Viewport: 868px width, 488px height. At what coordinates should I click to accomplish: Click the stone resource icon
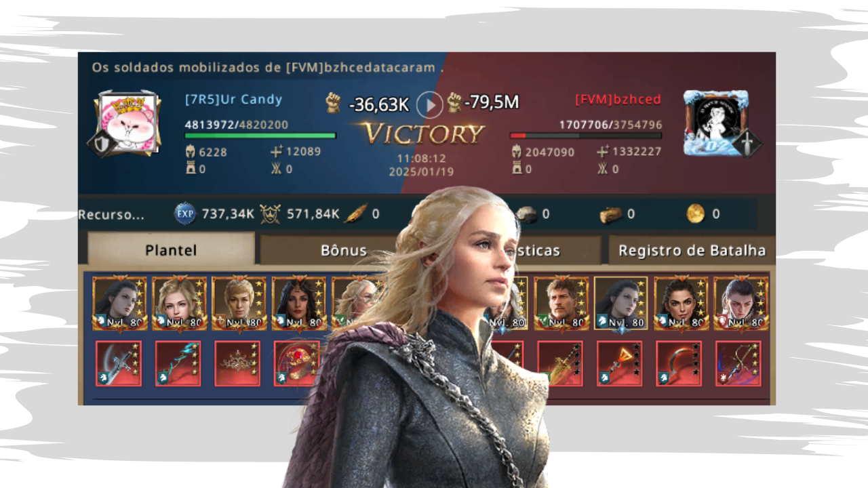(526, 214)
